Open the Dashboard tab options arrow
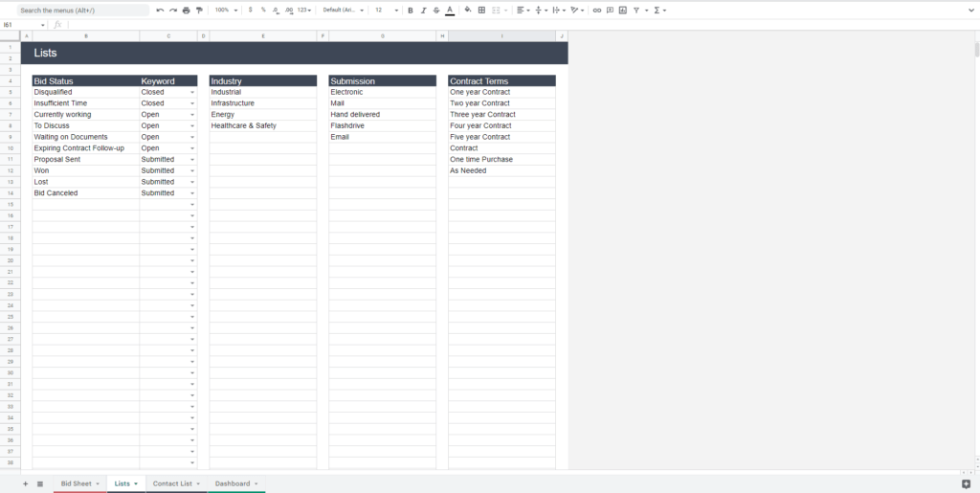The width and height of the screenshot is (980, 493). click(256, 483)
